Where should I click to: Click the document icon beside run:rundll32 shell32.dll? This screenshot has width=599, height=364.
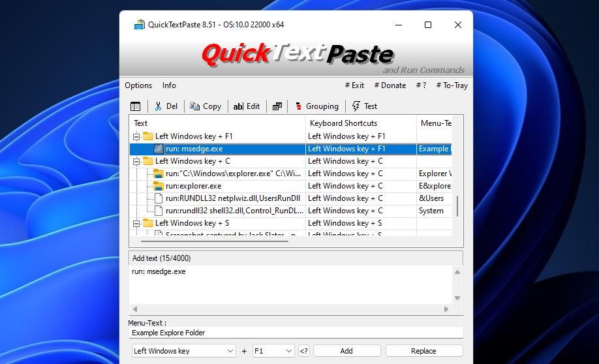coord(159,211)
